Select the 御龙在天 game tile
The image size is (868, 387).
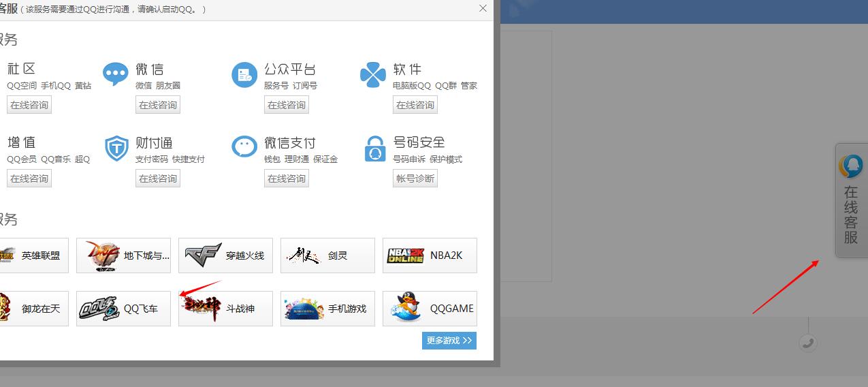pyautogui.click(x=33, y=309)
